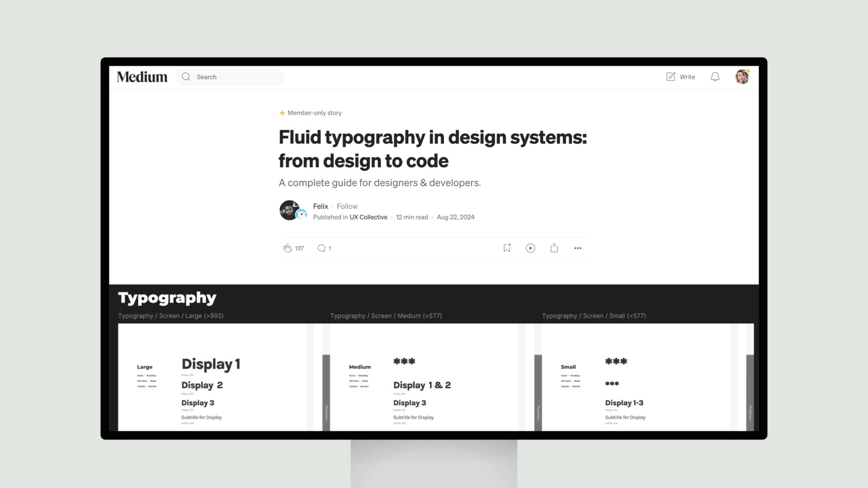The height and width of the screenshot is (488, 868).
Task: Click the more options (ellipsis) icon
Action: click(x=578, y=248)
